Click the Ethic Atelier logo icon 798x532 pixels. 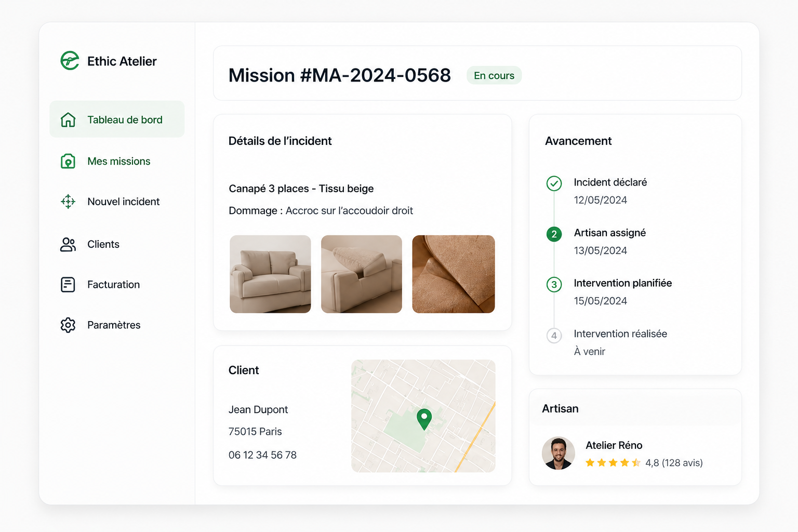70,61
